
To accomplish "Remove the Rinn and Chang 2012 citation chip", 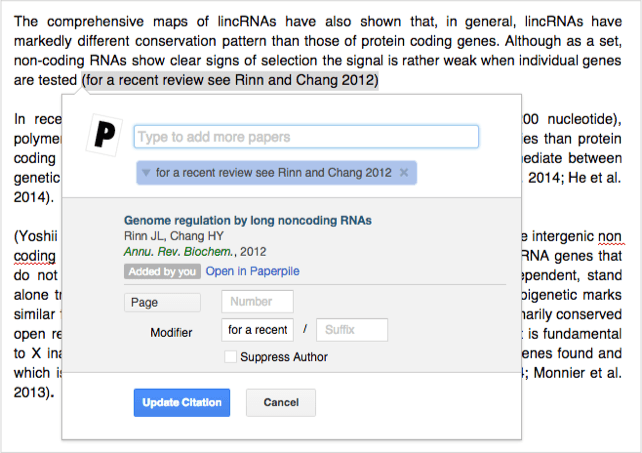I will (x=403, y=173).
